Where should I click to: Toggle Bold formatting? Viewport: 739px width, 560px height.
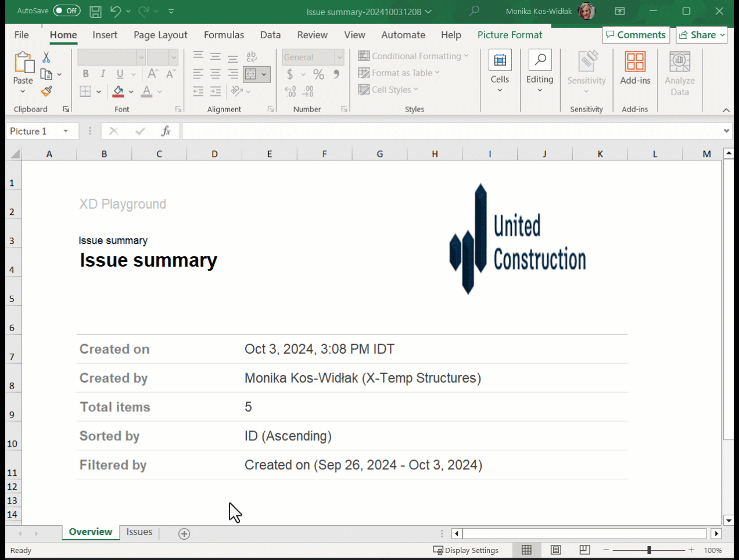(x=85, y=74)
